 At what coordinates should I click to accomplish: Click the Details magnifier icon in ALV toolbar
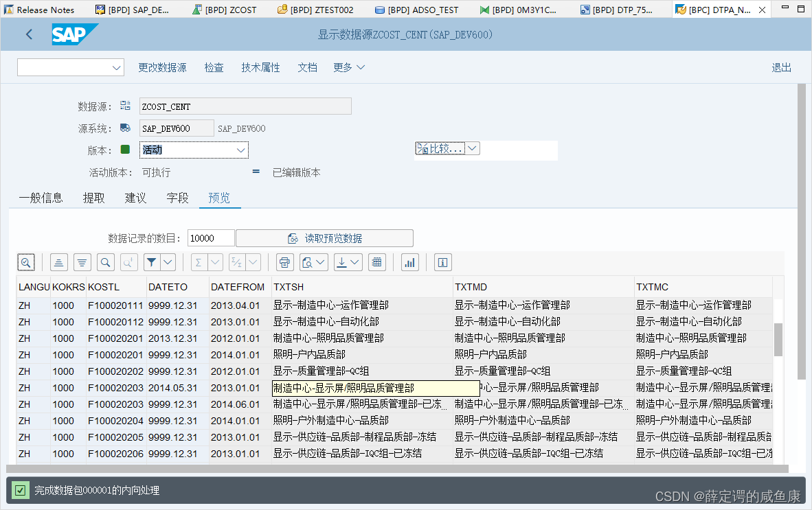tap(26, 262)
